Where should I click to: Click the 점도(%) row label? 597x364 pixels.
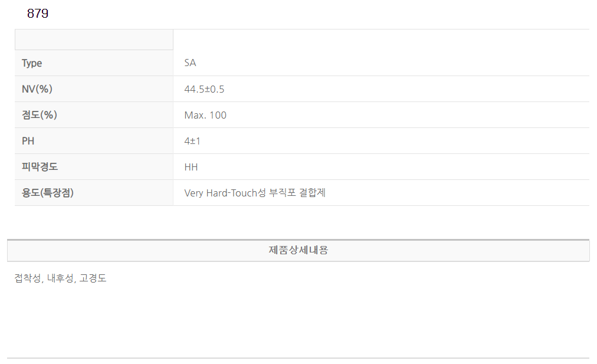point(39,115)
